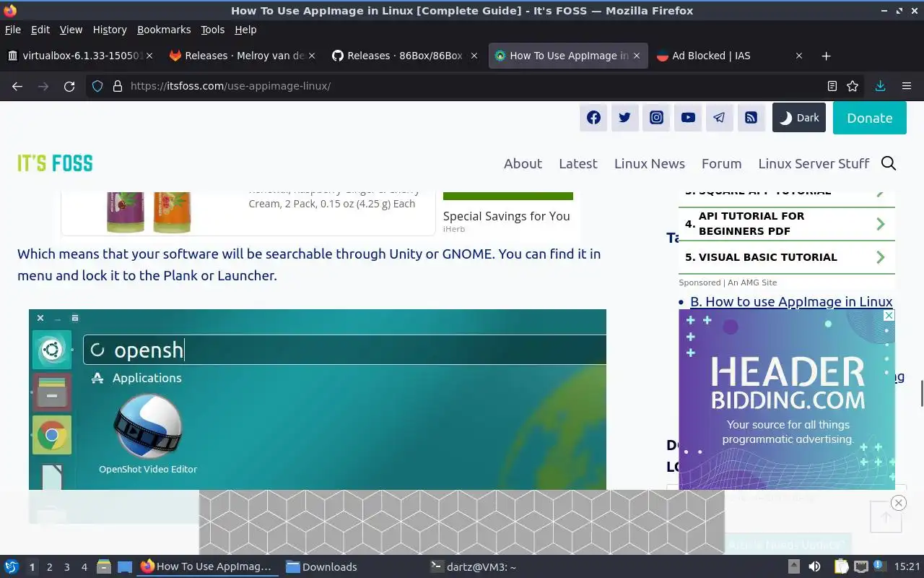Image resolution: width=924 pixels, height=578 pixels.
Task: Click the HeaderBidding.com advertisement banner
Action: (787, 400)
